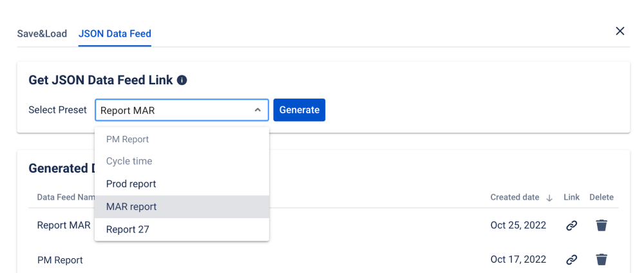Click info icon beside JSON Data Feed Link

[182, 80]
